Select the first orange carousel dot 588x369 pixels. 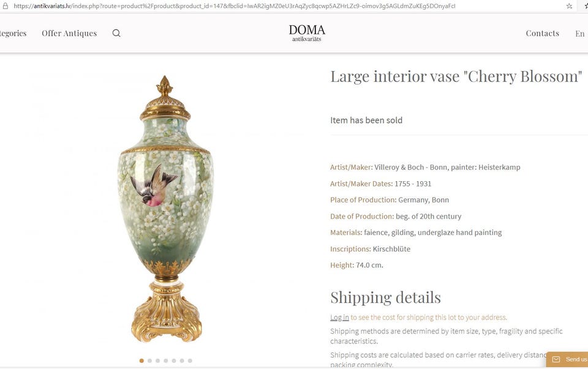141,361
